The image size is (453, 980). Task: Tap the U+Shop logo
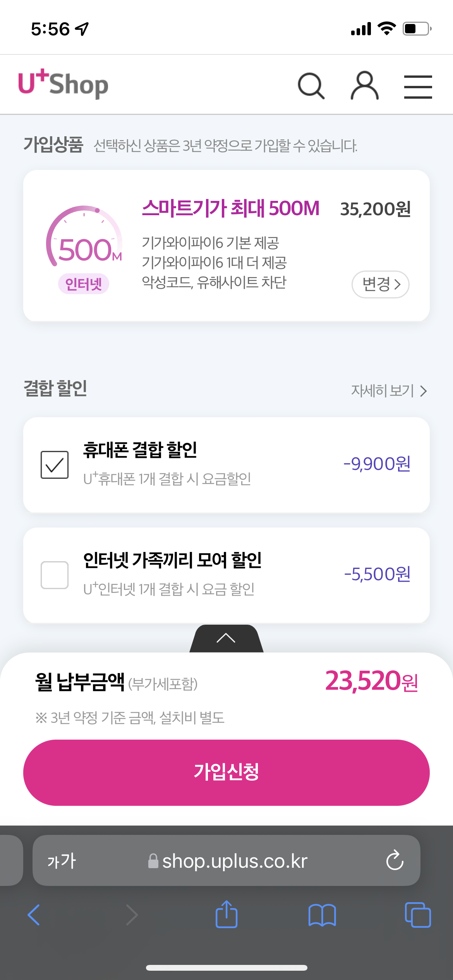tap(63, 84)
